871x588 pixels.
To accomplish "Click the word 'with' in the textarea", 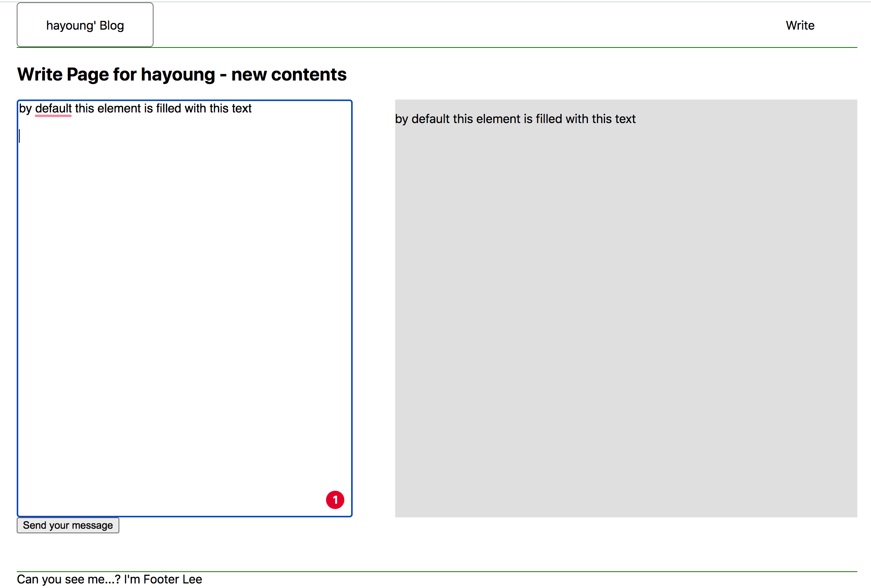I will [x=195, y=109].
